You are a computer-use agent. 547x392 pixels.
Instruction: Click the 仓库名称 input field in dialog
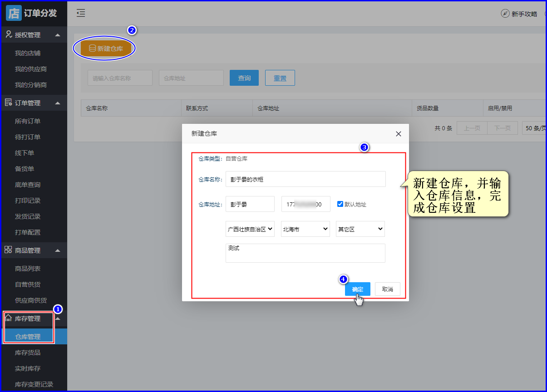pos(305,179)
